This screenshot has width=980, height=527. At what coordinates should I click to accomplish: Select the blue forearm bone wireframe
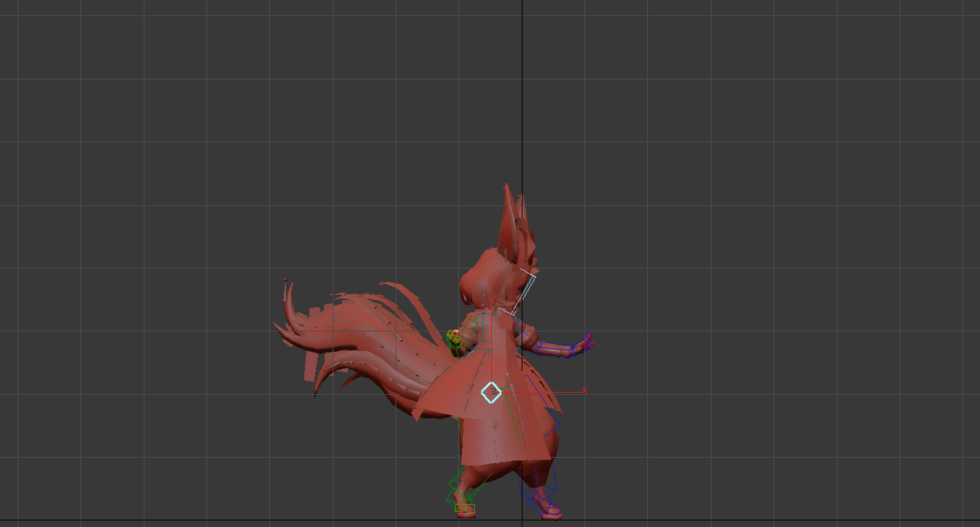click(x=556, y=350)
